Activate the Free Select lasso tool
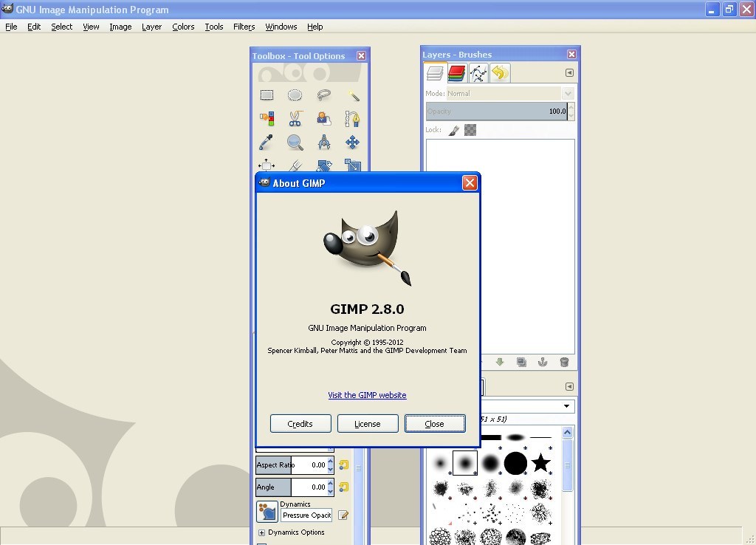Viewport: 756px width, 545px height. [323, 95]
